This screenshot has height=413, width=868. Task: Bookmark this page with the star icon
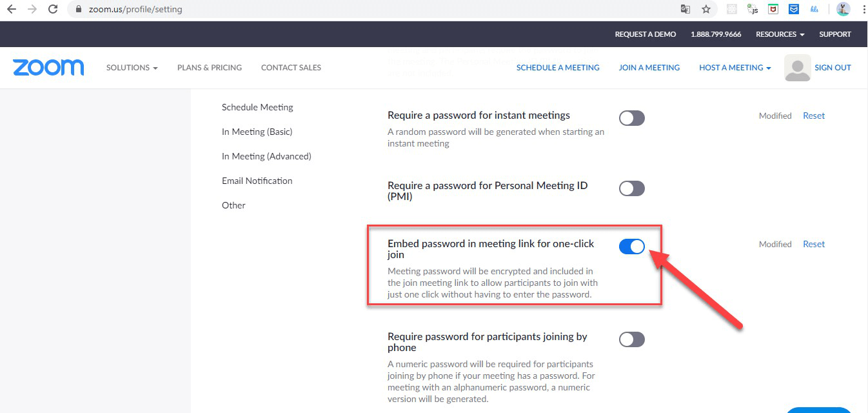[x=706, y=10]
